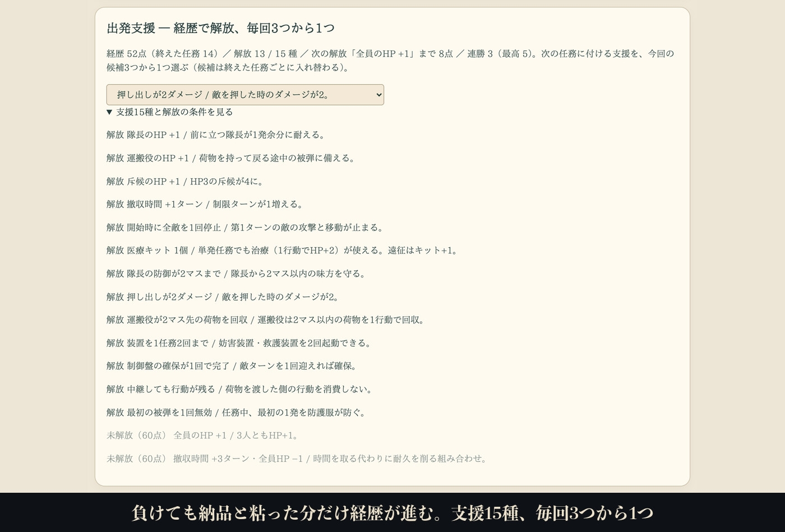
Task: Click list row 解放 押し出しが2ダメージ
Action: (x=224, y=297)
